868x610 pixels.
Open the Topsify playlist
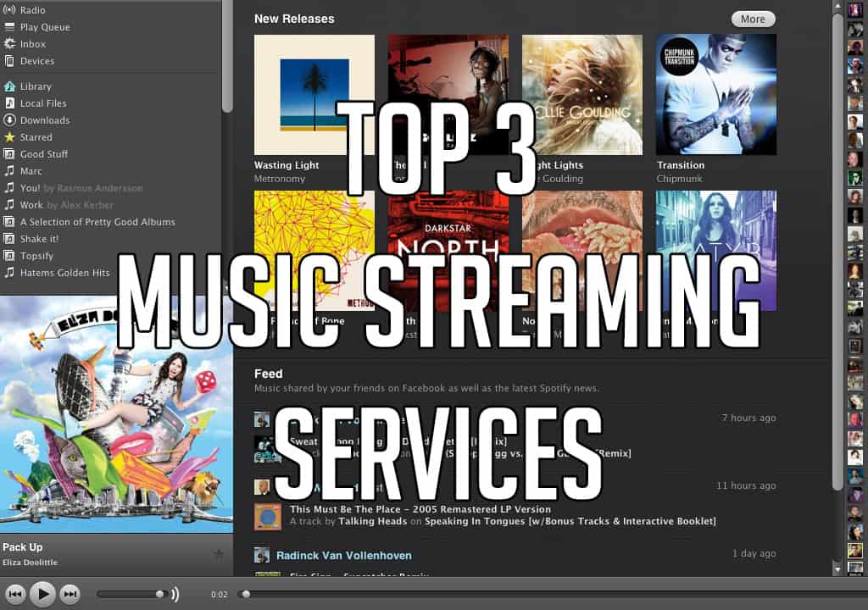tap(36, 256)
